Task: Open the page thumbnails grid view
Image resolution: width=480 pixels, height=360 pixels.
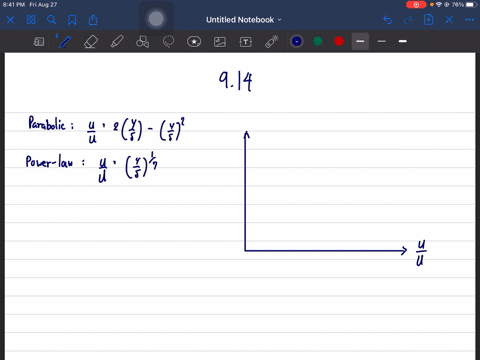Action: [31, 20]
